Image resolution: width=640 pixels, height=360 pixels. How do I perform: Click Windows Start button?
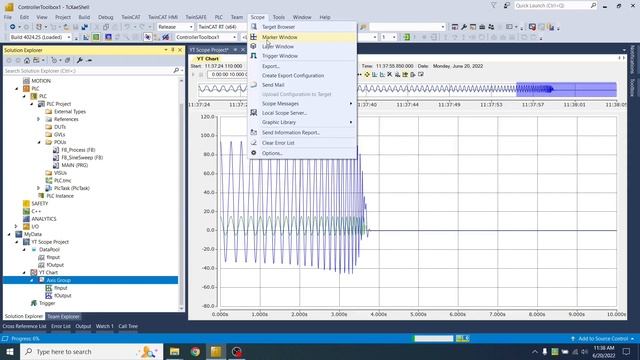(x=10, y=351)
